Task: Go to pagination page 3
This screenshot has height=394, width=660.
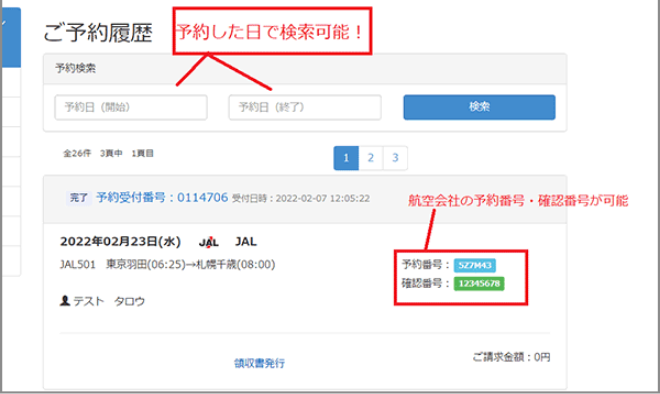Action: click(x=395, y=158)
